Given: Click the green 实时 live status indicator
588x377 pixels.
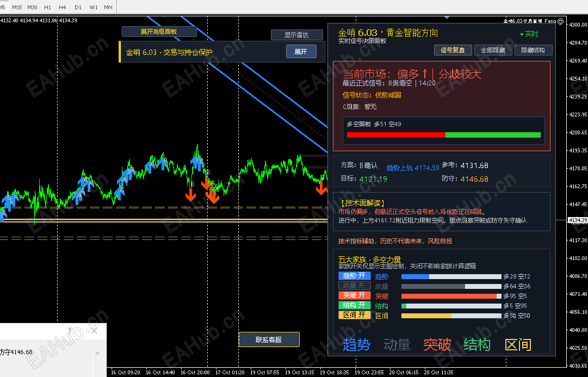Looking at the screenshot, I should [529, 34].
